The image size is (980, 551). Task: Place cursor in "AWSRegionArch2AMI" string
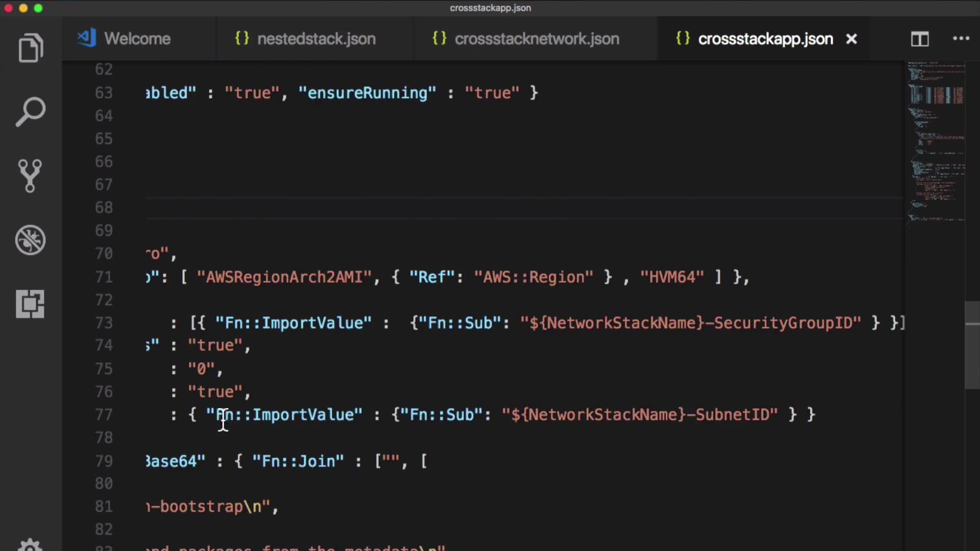(284, 277)
